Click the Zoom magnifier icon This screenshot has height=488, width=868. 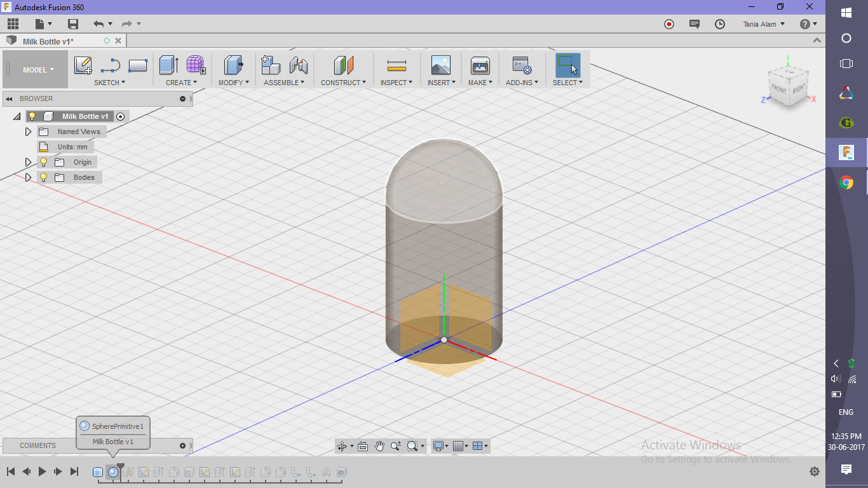[x=395, y=446]
